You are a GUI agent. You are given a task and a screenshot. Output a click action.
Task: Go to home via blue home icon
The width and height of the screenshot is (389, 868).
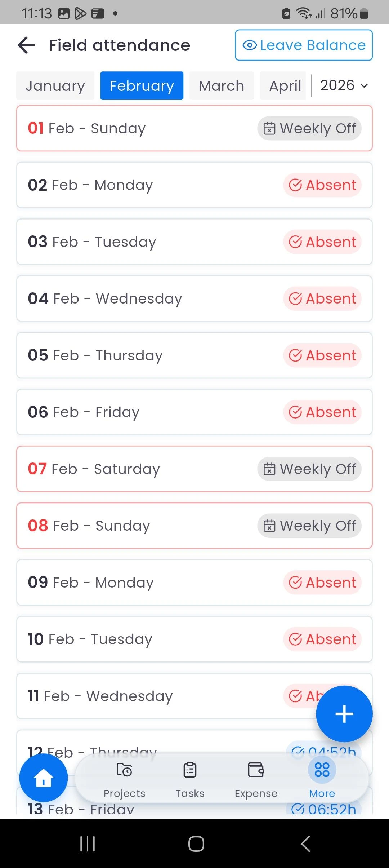[44, 778]
